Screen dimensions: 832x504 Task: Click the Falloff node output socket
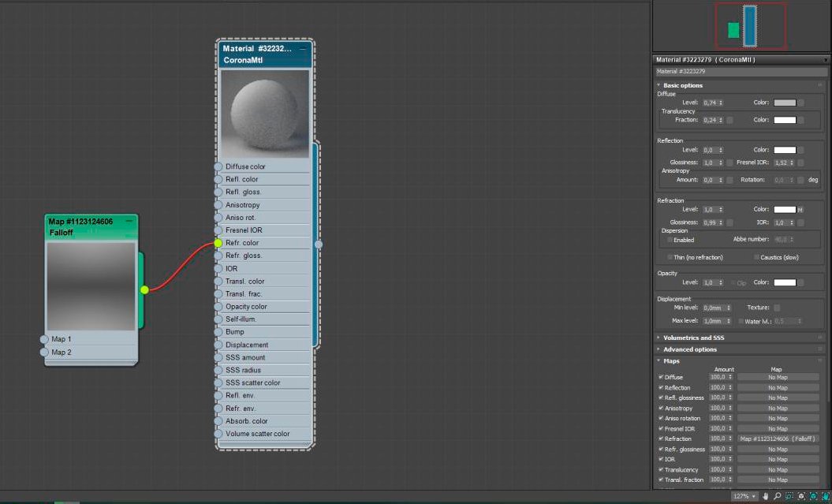tap(144, 289)
